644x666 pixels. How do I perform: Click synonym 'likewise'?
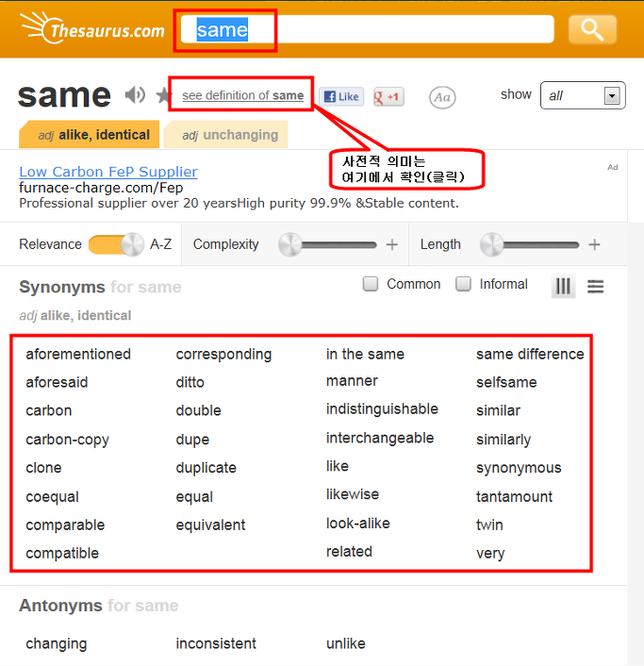(x=353, y=494)
